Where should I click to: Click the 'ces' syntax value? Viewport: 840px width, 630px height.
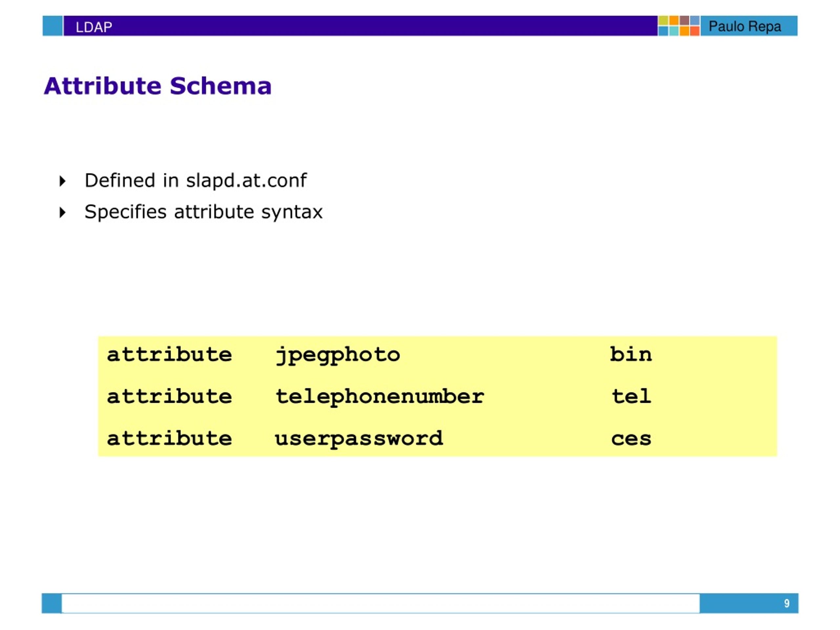pyautogui.click(x=631, y=439)
